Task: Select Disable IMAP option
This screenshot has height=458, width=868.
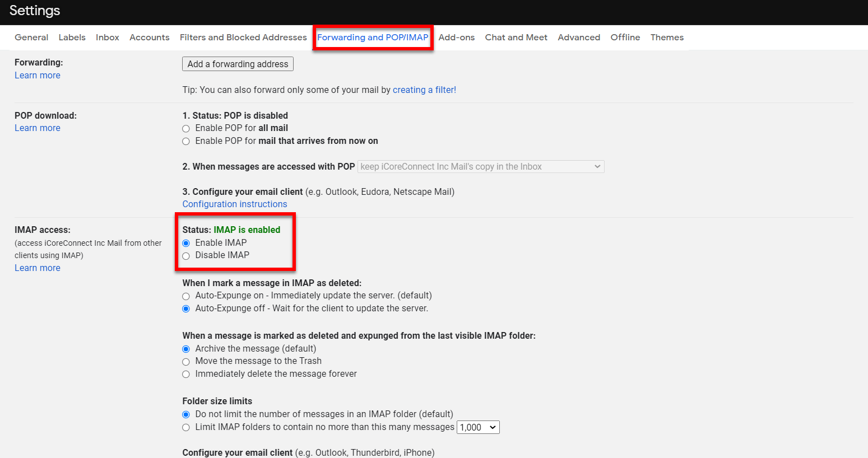Action: click(185, 255)
